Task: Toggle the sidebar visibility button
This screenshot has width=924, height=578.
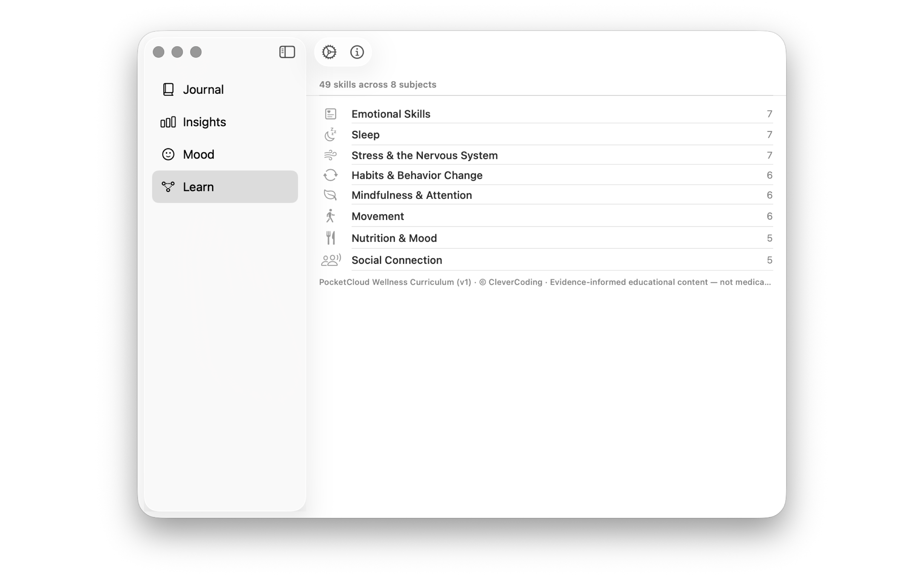Action: coord(287,52)
